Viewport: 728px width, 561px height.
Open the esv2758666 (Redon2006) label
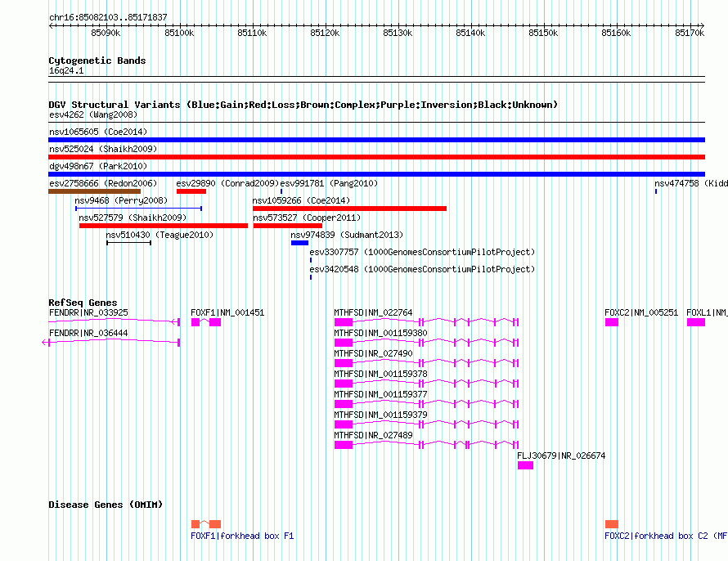103,183
